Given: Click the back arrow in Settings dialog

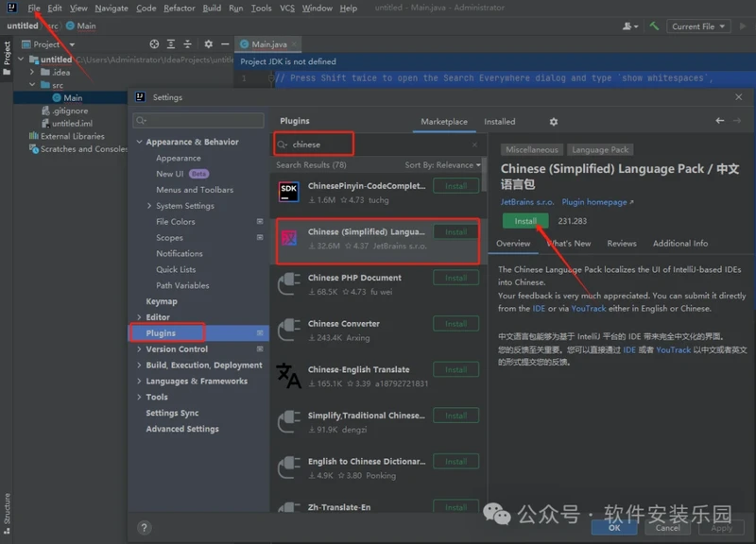Looking at the screenshot, I should click(720, 121).
